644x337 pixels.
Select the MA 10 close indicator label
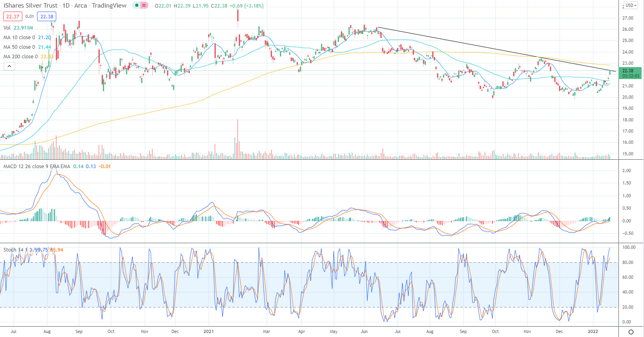(x=27, y=37)
